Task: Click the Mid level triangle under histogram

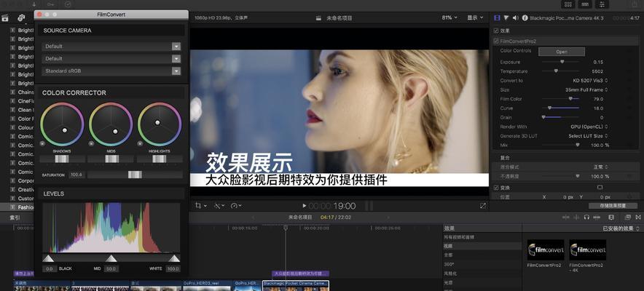Action: [111, 258]
